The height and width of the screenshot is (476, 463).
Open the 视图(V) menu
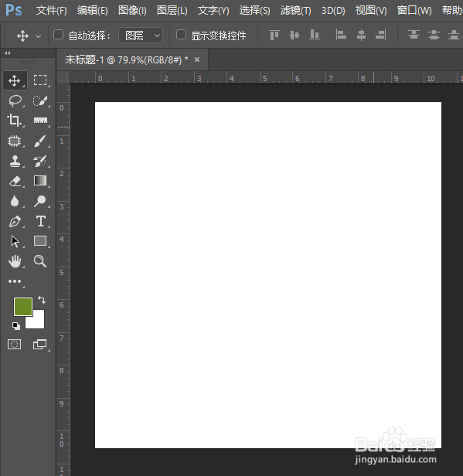point(371,11)
